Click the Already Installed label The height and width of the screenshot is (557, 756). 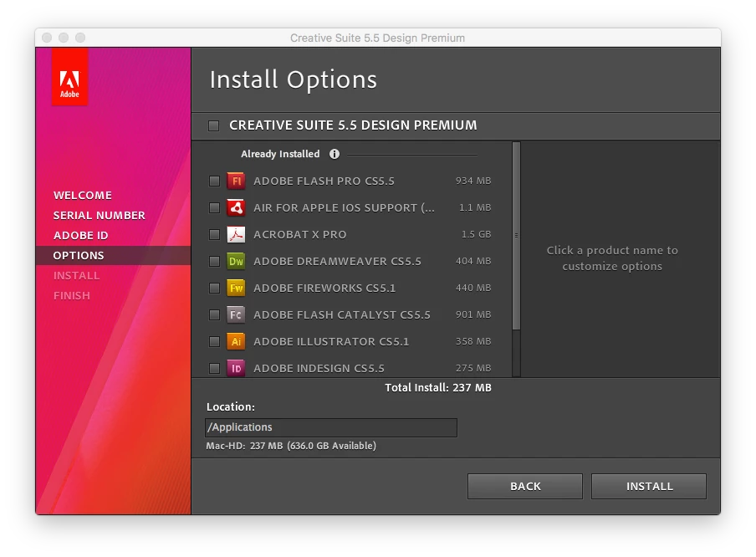[x=280, y=154]
